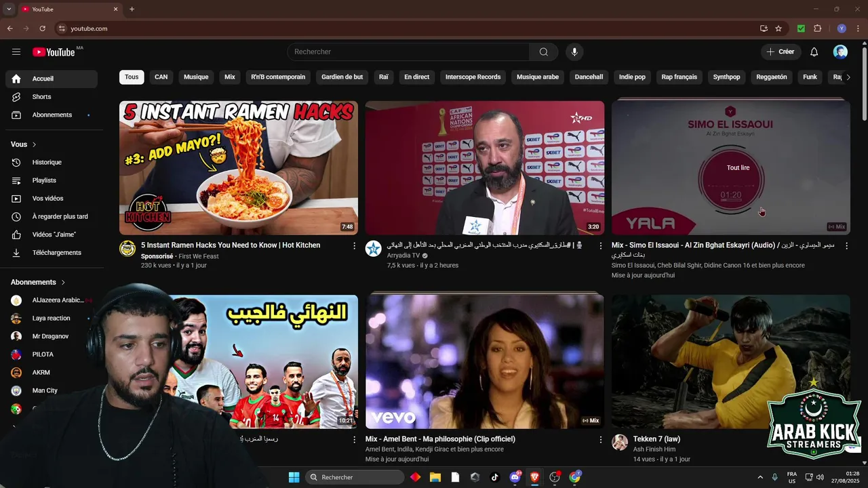Open Mr Draganov channel
The height and width of the screenshot is (488, 868).
coord(52,336)
